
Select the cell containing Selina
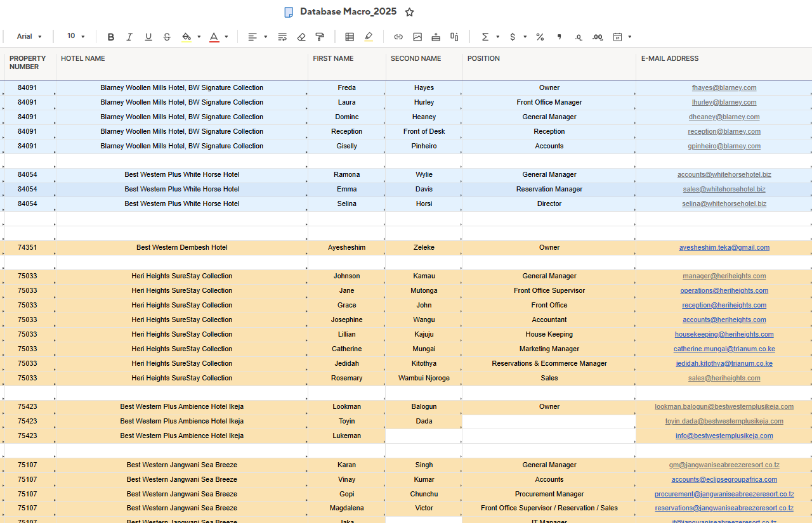point(347,204)
